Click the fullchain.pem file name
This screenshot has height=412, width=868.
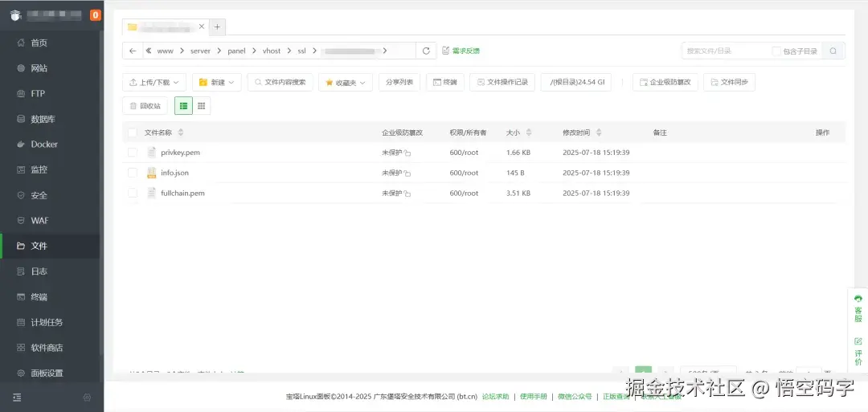point(182,194)
